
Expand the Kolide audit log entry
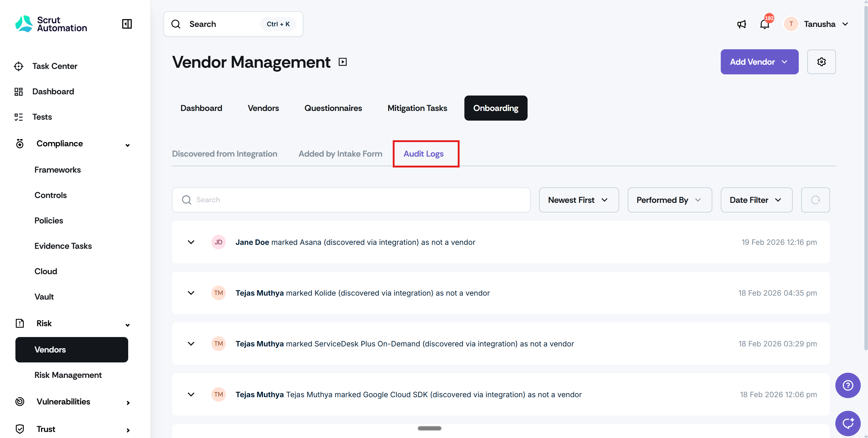pyautogui.click(x=191, y=293)
